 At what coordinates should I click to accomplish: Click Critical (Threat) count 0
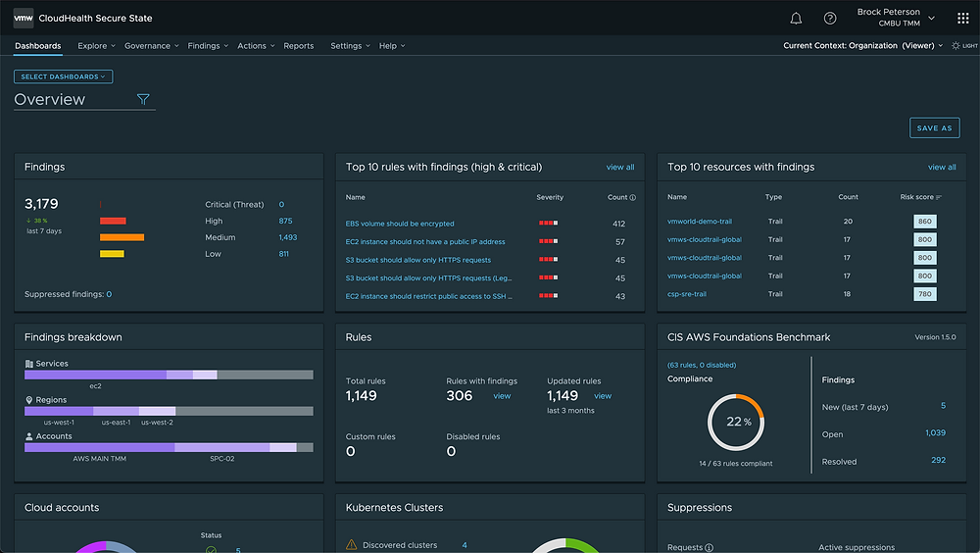point(281,205)
